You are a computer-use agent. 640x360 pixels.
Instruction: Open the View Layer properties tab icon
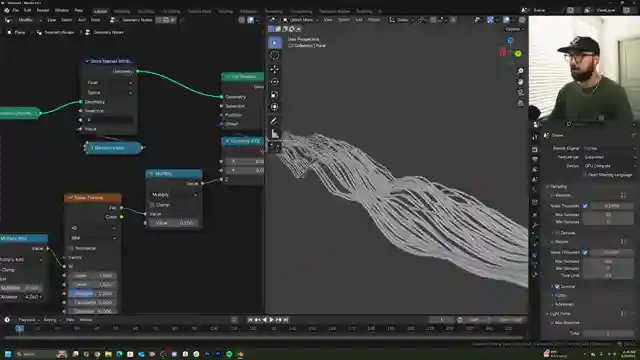pos(535,169)
